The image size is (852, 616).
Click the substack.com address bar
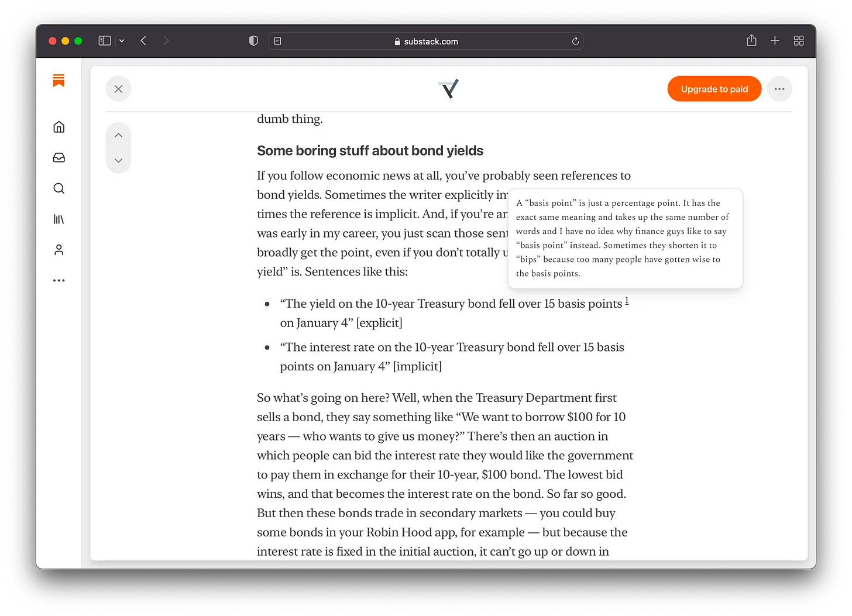pyautogui.click(x=425, y=40)
